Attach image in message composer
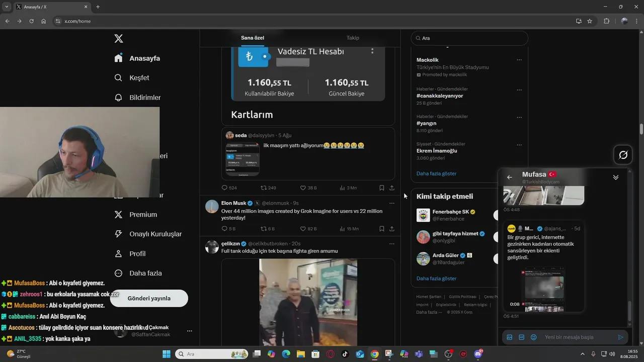Image resolution: width=644 pixels, height=362 pixels. [x=509, y=337]
